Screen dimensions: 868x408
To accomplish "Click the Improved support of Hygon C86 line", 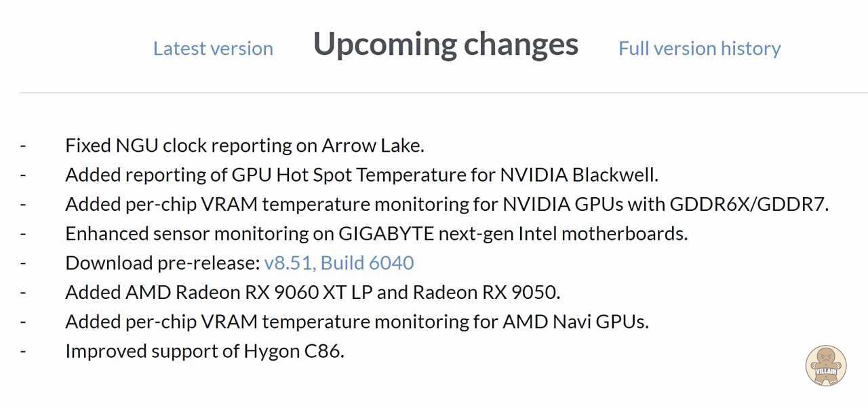I will point(205,351).
